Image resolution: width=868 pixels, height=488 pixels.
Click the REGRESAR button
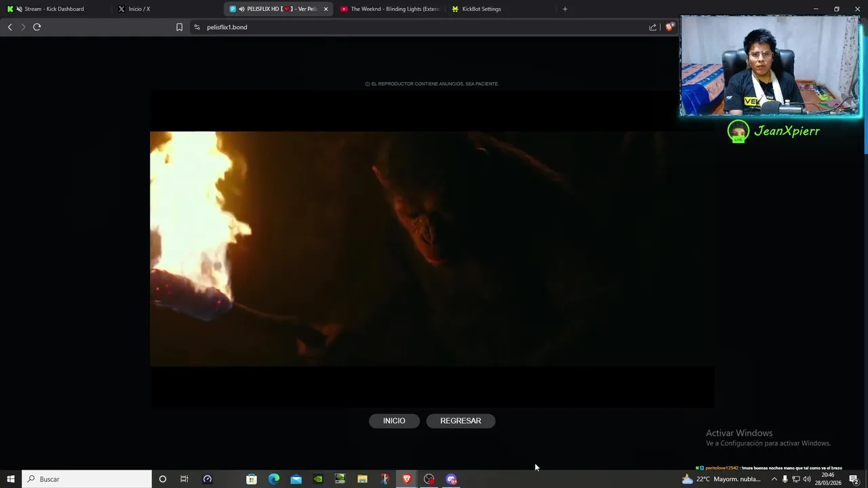(x=460, y=421)
